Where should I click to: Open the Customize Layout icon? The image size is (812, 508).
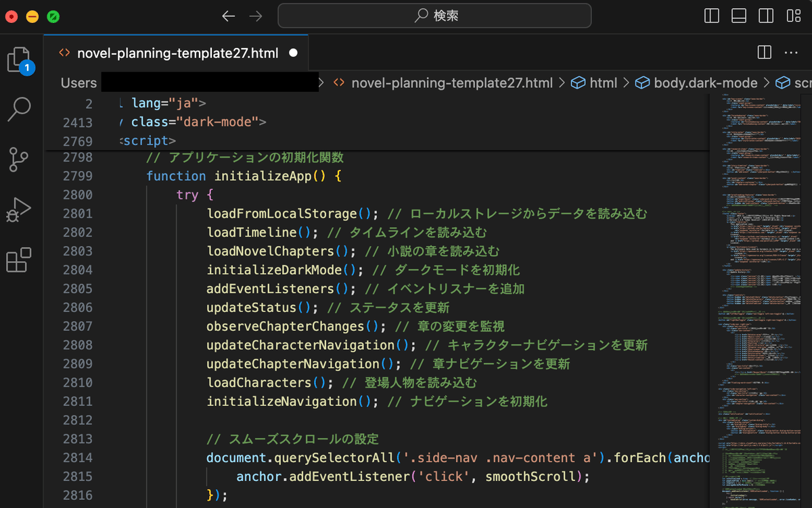793,16
